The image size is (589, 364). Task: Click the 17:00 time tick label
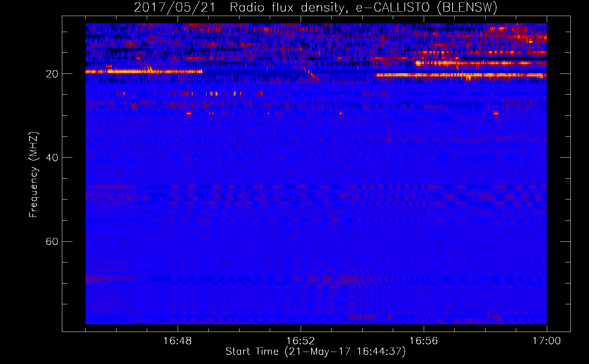coord(547,341)
